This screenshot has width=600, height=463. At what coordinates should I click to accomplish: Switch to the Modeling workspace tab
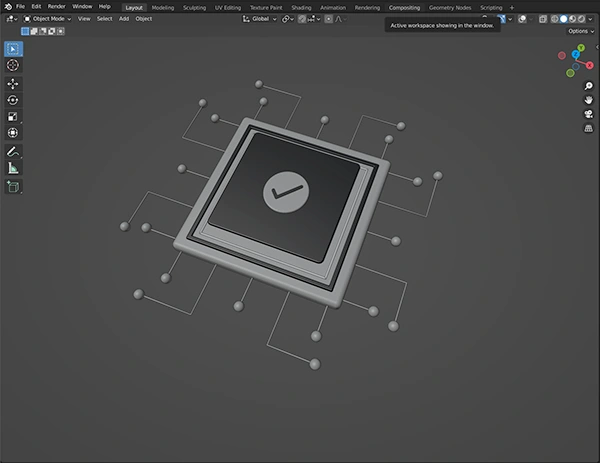tap(163, 8)
